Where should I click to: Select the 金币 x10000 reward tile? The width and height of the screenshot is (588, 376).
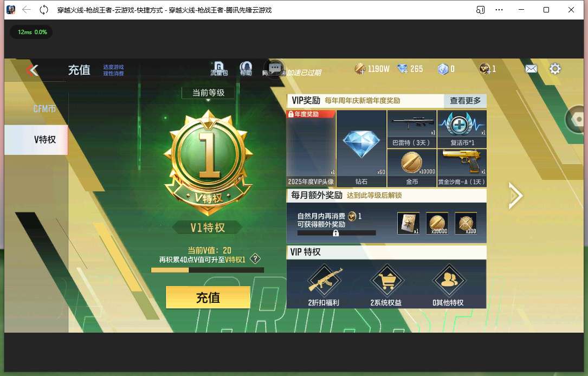[412, 168]
